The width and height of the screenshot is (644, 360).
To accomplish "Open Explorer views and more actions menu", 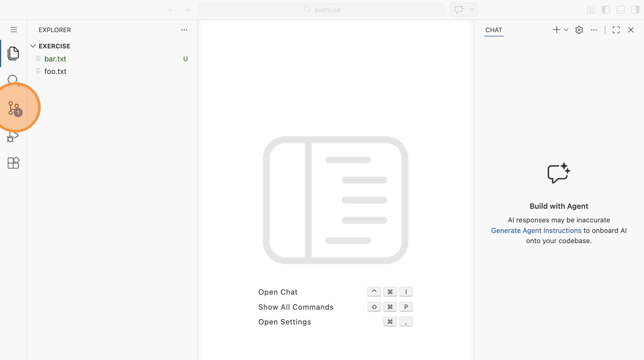I will (x=184, y=30).
